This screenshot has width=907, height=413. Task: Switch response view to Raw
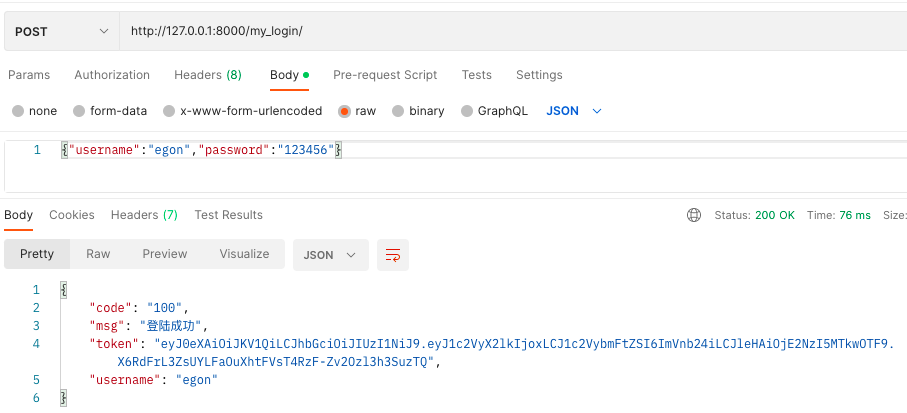pyautogui.click(x=98, y=254)
